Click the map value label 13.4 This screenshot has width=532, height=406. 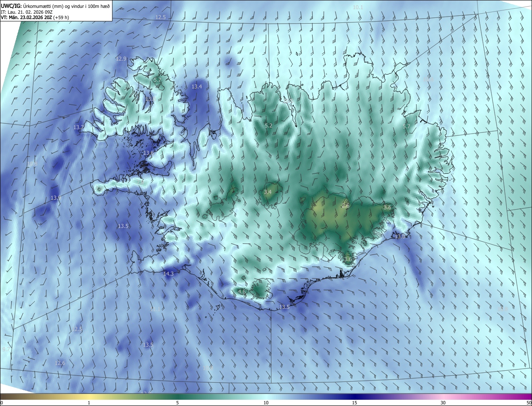197,87
